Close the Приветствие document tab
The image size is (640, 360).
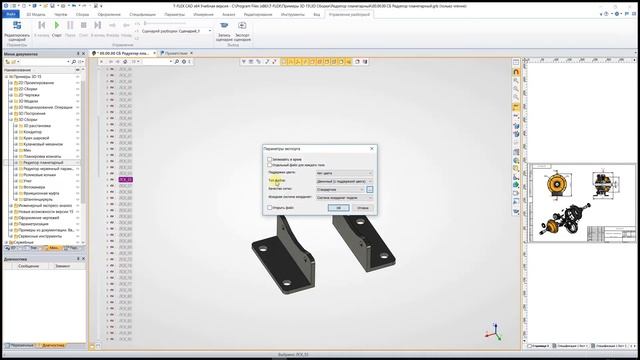[x=191, y=53]
